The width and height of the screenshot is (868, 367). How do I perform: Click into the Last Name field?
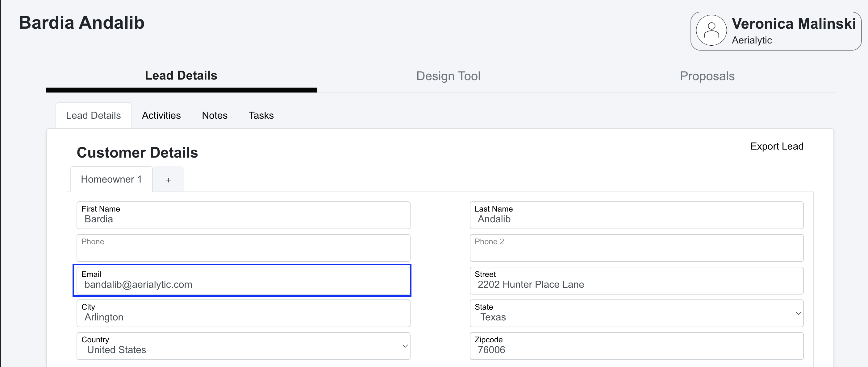[636, 215]
